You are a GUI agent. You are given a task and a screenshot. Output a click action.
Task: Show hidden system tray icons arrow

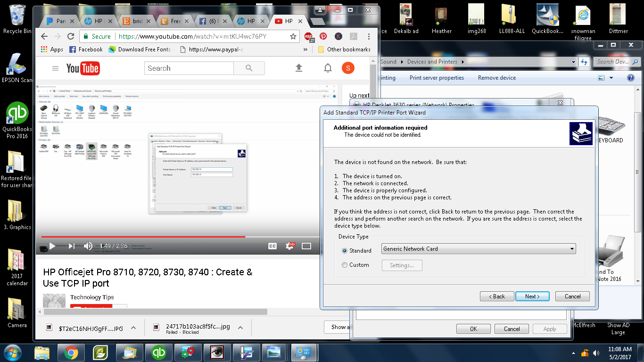click(573, 353)
